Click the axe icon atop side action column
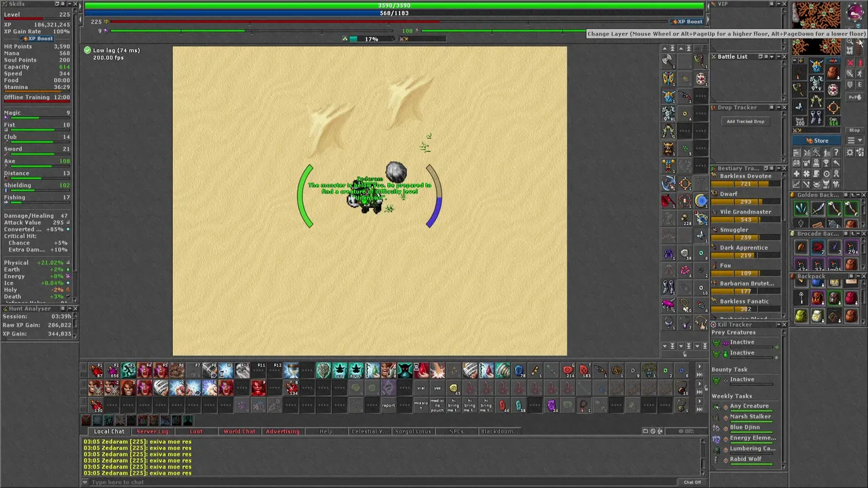The image size is (868, 488). point(669,60)
